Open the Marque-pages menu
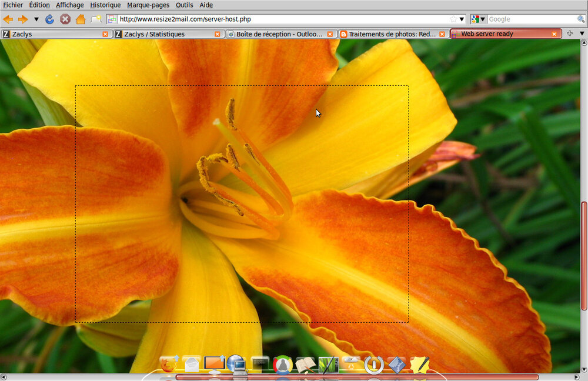Screen dimensions: 588x381 148,5
